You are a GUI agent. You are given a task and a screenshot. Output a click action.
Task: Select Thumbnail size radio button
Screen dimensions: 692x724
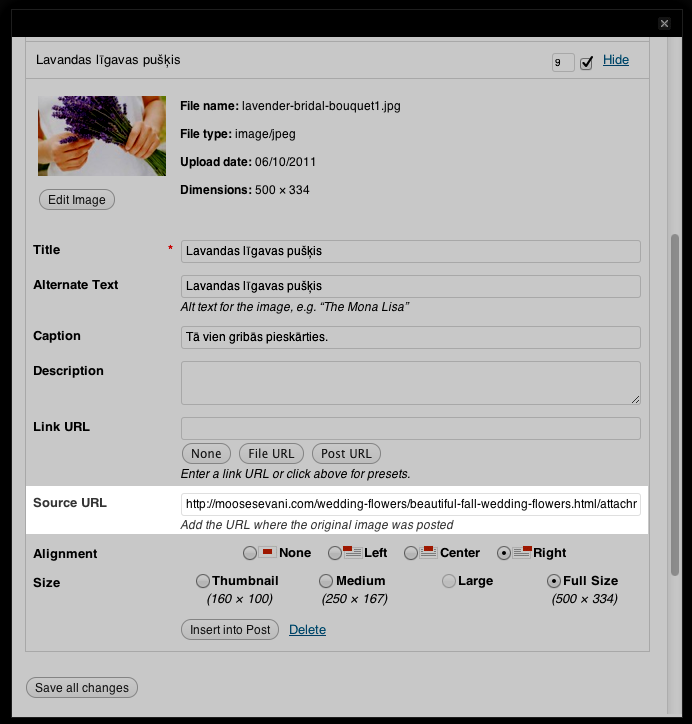[x=203, y=581]
